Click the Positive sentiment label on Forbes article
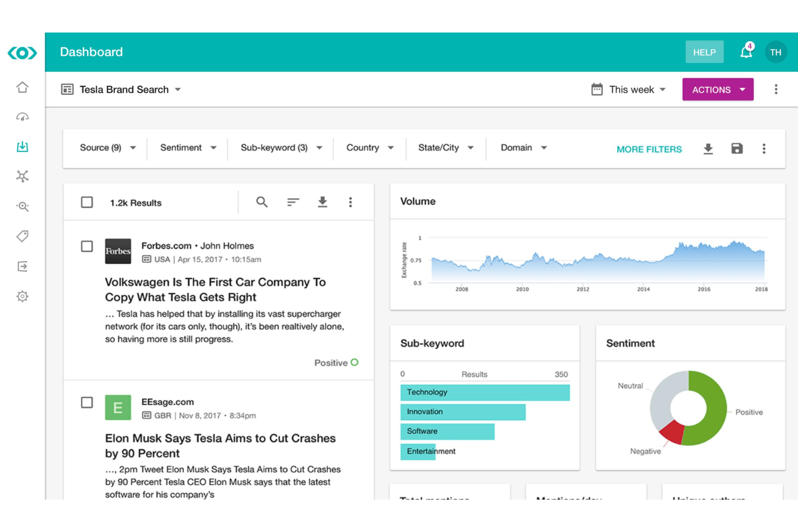 click(331, 363)
